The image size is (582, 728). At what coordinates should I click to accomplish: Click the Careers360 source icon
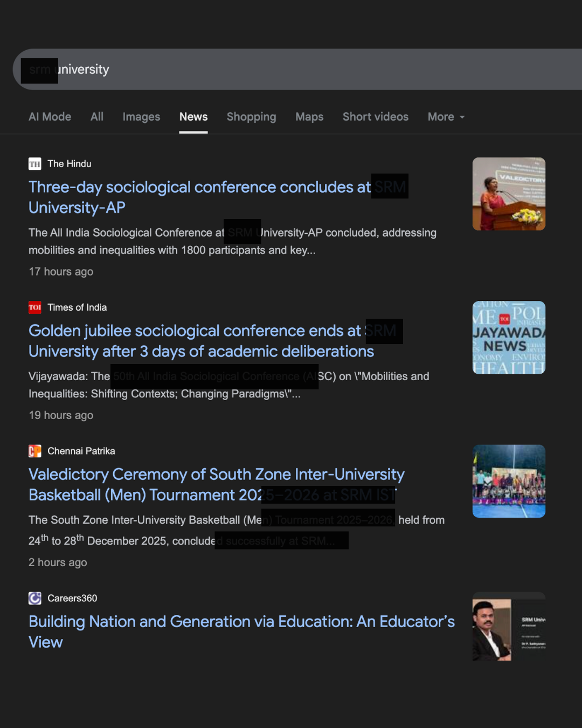[x=35, y=598]
